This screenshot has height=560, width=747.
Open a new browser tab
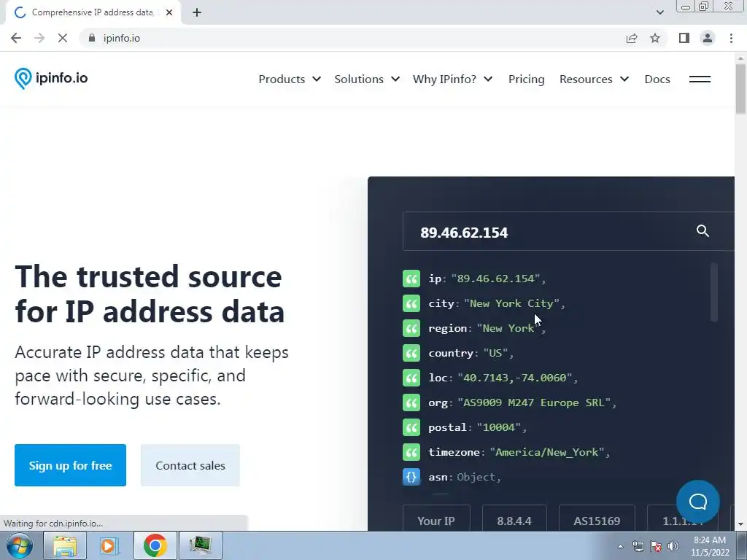click(197, 13)
